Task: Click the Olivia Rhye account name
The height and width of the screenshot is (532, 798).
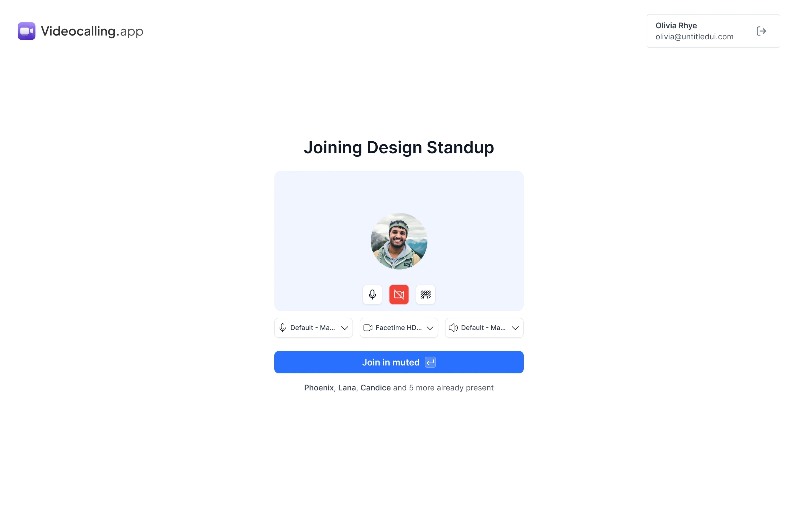Action: click(676, 25)
